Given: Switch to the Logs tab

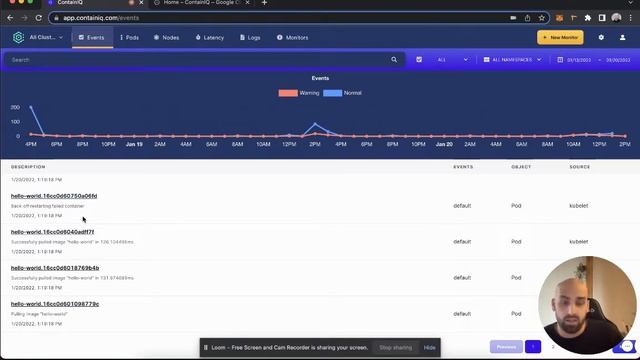Looking at the screenshot, I should click(250, 38).
